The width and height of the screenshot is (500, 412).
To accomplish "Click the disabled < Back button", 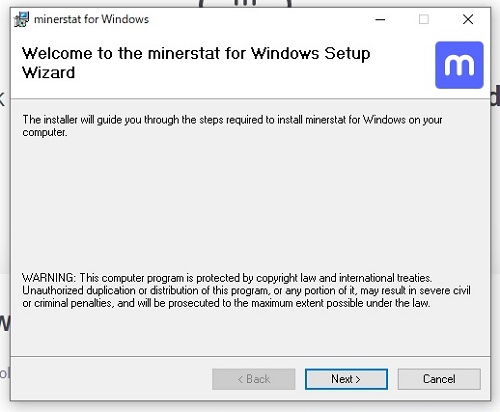I will 254,379.
